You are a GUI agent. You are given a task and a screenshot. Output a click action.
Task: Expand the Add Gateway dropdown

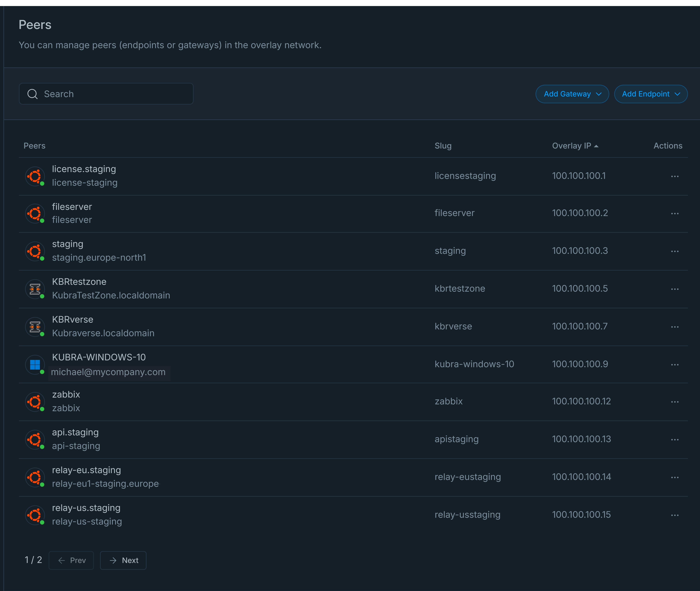click(572, 94)
